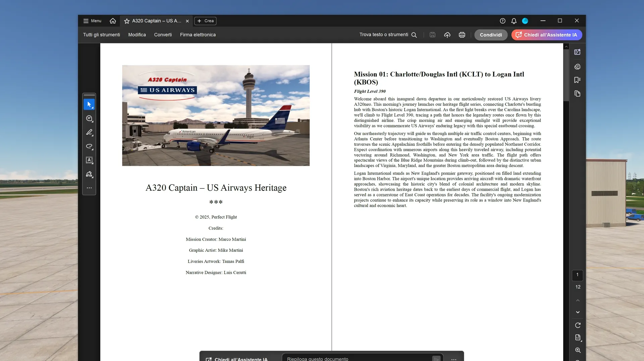The image size is (644, 361).
Task: Select the freehand draw lasso tool
Action: pyautogui.click(x=89, y=146)
